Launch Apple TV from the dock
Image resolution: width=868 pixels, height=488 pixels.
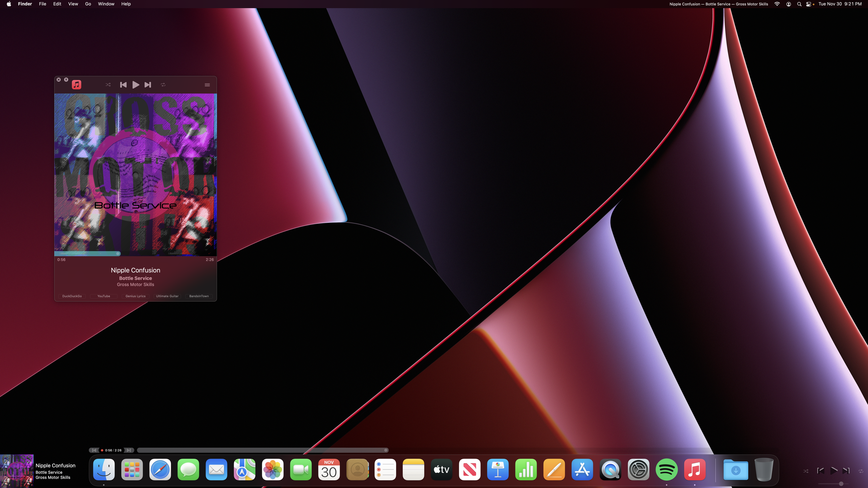[442, 470]
